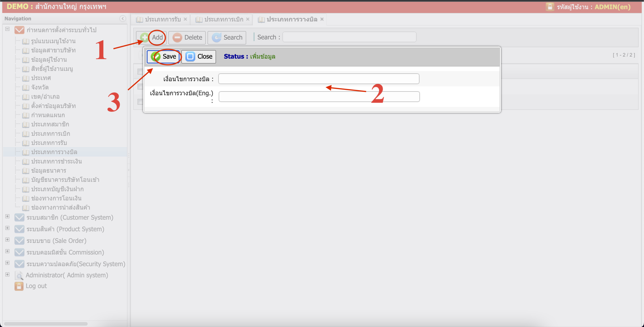
Task: Click the red Delete minus icon
Action: pos(177,38)
